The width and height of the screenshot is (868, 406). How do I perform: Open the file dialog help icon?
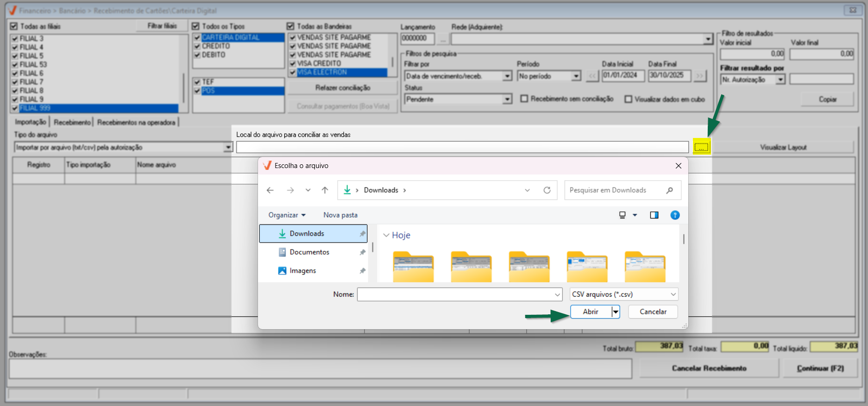tap(674, 215)
